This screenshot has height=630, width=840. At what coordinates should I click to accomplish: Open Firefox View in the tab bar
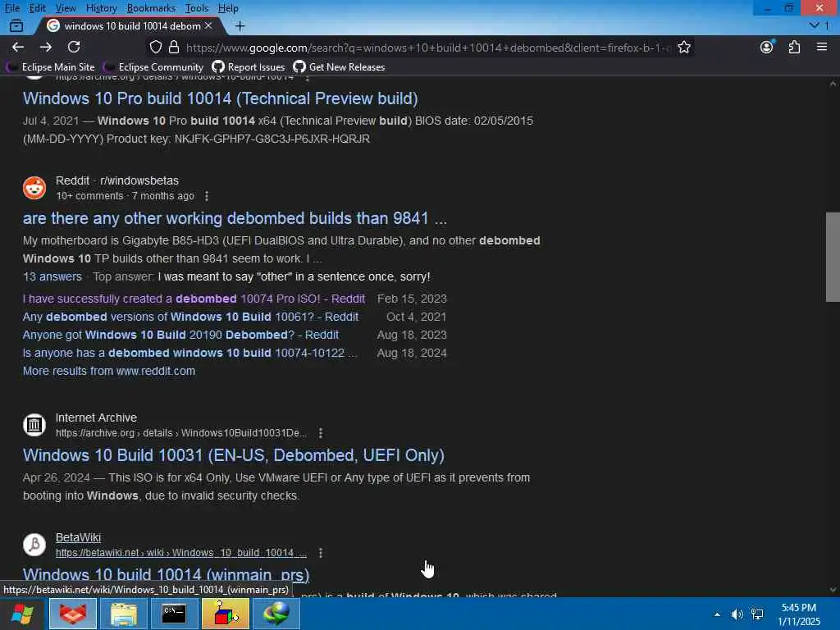point(16,25)
